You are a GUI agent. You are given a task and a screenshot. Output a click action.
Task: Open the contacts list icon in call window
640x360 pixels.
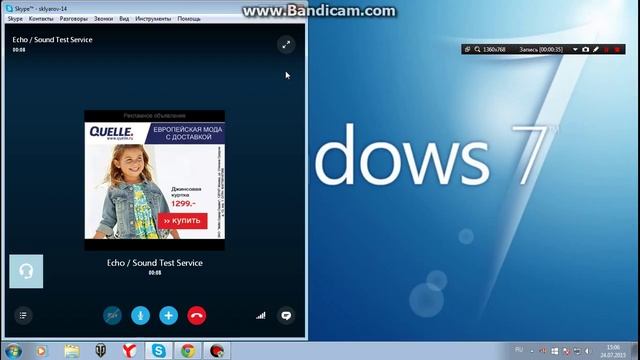23,315
